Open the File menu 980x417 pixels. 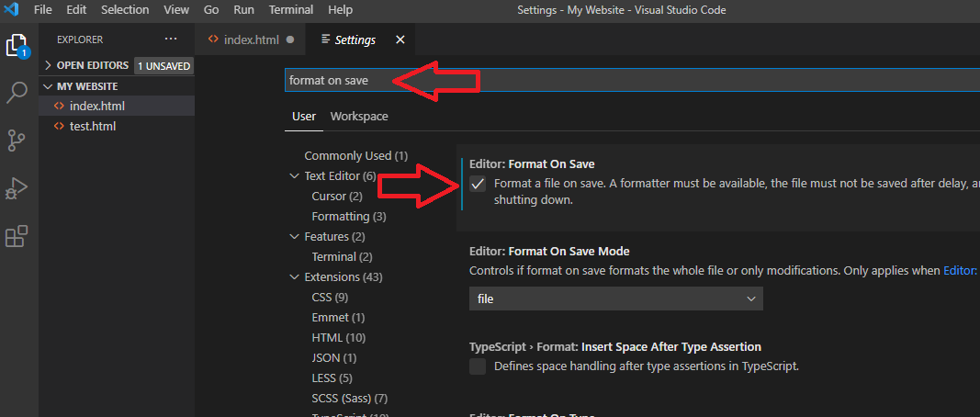43,10
